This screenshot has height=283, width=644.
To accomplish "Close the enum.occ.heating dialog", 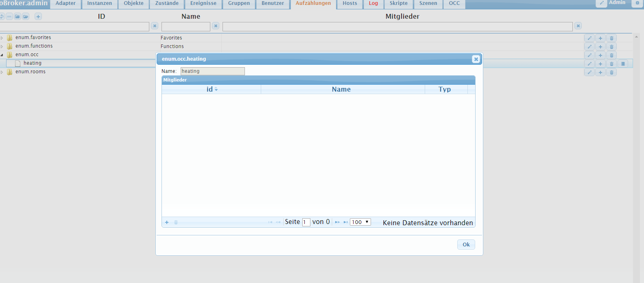I will pyautogui.click(x=476, y=59).
